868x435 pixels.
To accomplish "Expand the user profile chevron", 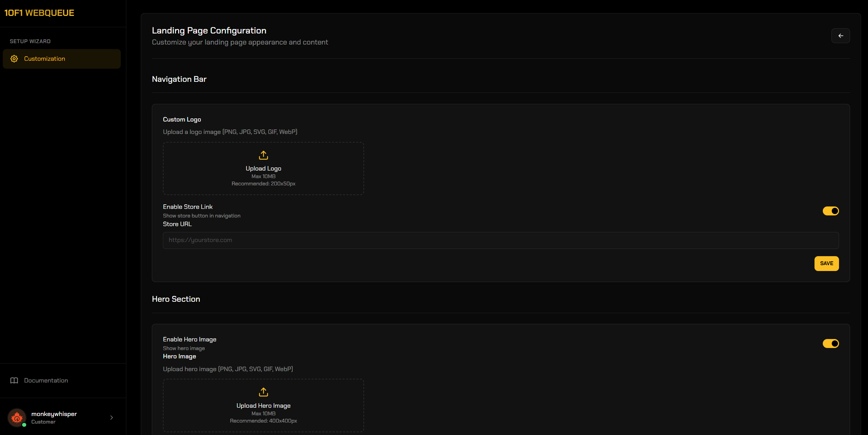I will (x=111, y=417).
